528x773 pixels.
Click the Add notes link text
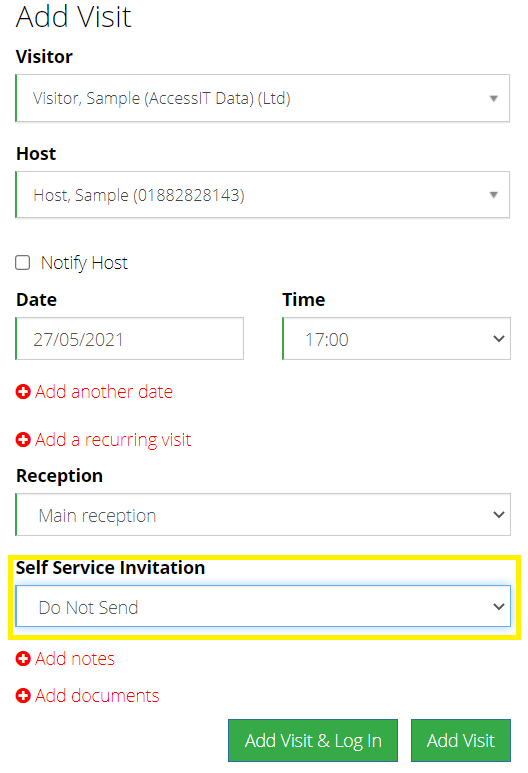[75, 659]
